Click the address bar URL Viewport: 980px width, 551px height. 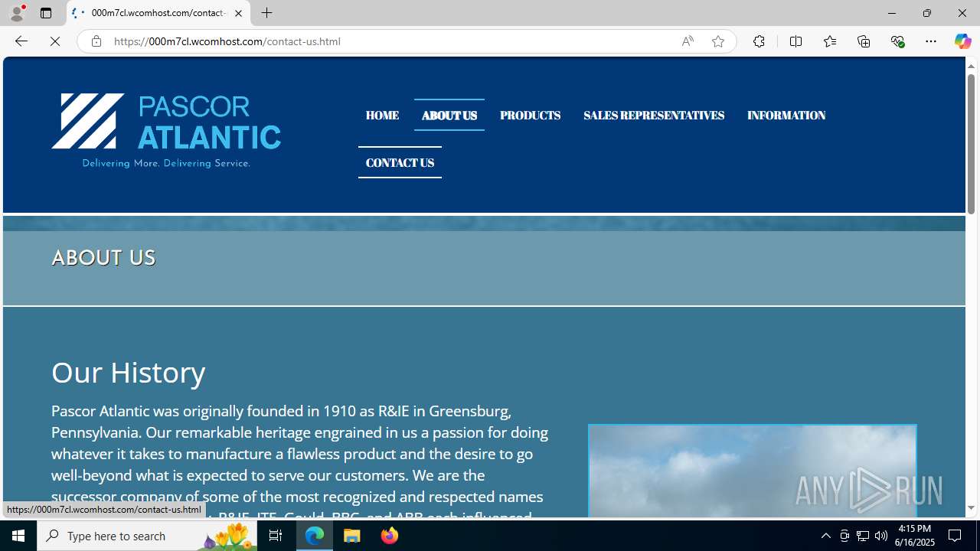227,41
